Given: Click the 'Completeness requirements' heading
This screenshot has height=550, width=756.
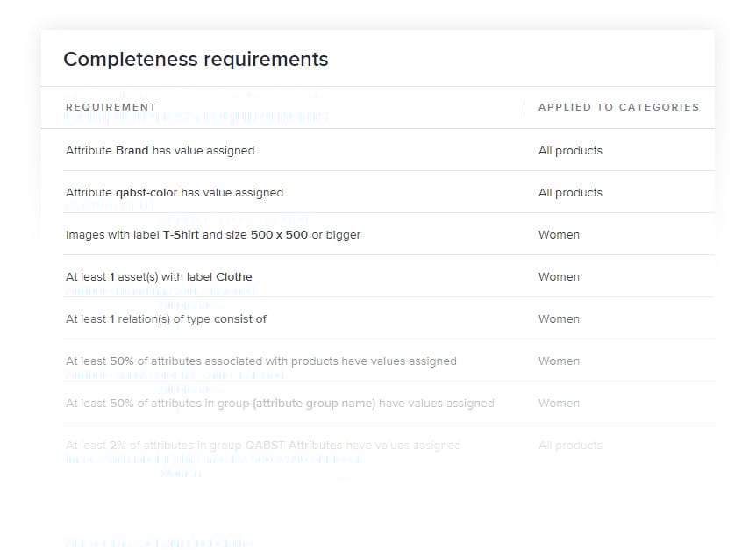Looking at the screenshot, I should coord(196,60).
